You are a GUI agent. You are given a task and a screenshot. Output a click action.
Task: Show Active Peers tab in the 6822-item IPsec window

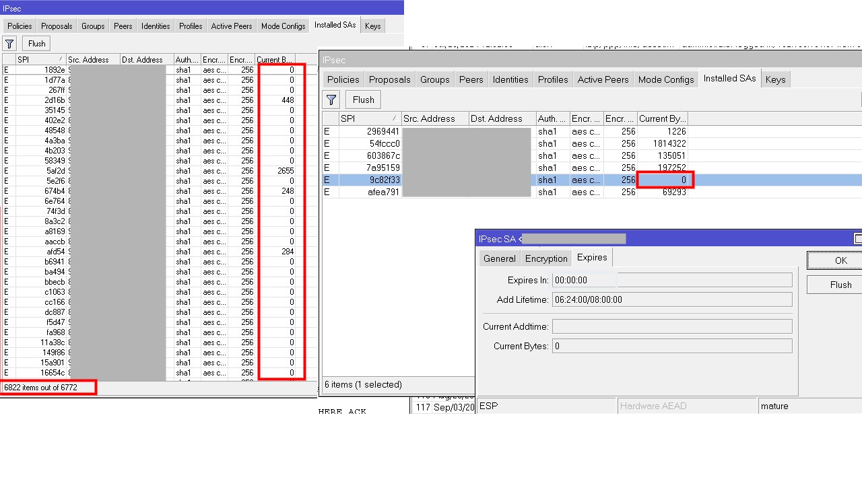232,26
